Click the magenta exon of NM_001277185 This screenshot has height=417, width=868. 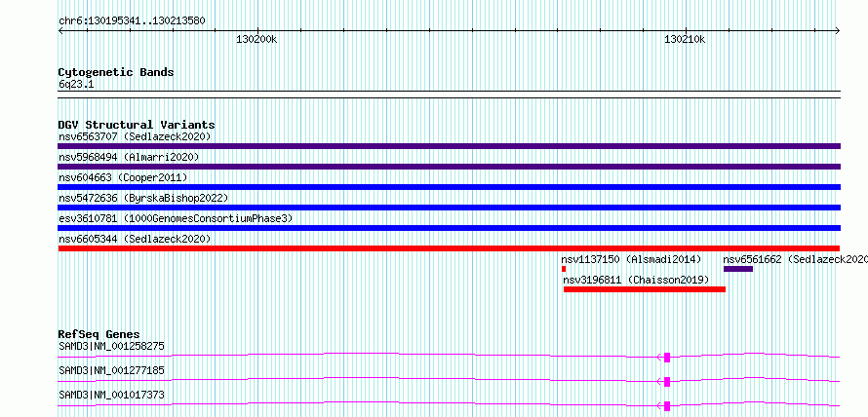[667, 382]
